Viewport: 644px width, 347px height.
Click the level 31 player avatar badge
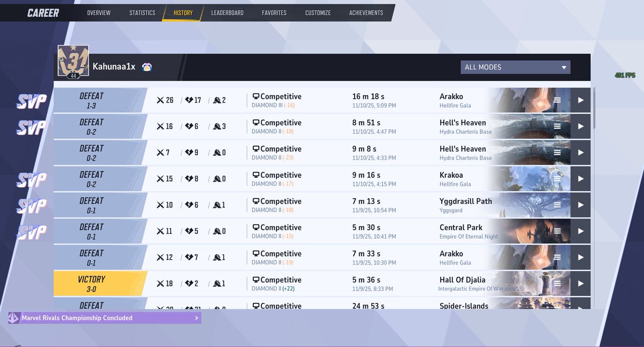73,62
